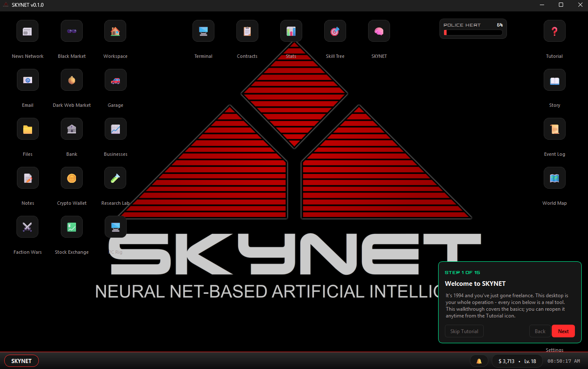Open the Bank building icon
588x369 pixels.
72,129
